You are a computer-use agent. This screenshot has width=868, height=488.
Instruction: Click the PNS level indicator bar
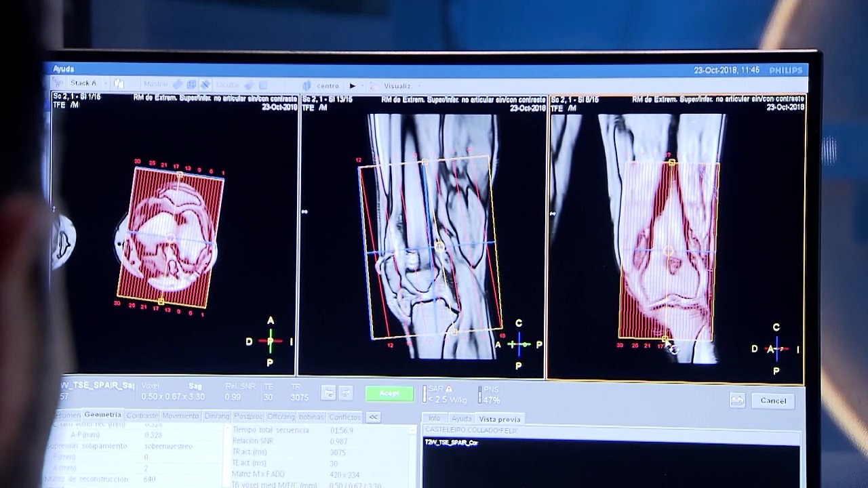[x=479, y=394]
